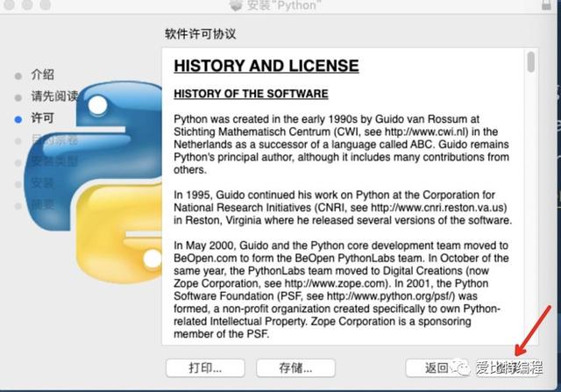Click the http://www.cnri.reston.va.us URL text
Image resolution: width=561 pixels, height=392 pixels.
[x=438, y=208]
